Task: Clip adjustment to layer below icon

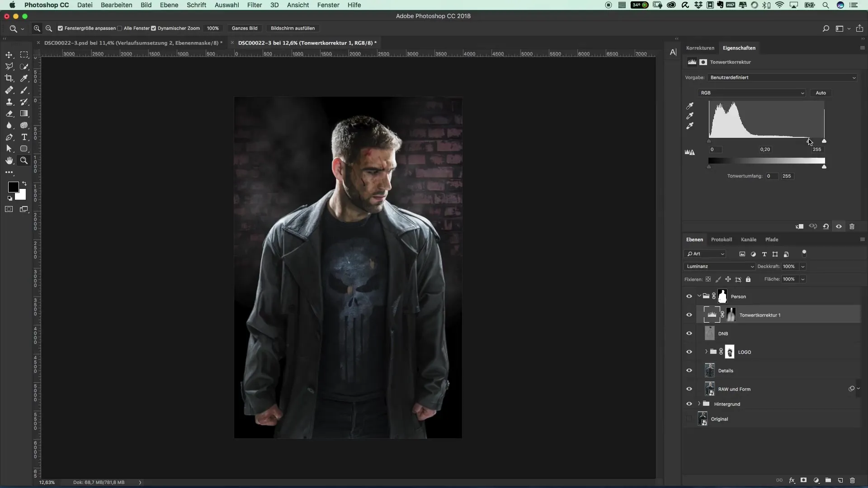Action: 799,226
